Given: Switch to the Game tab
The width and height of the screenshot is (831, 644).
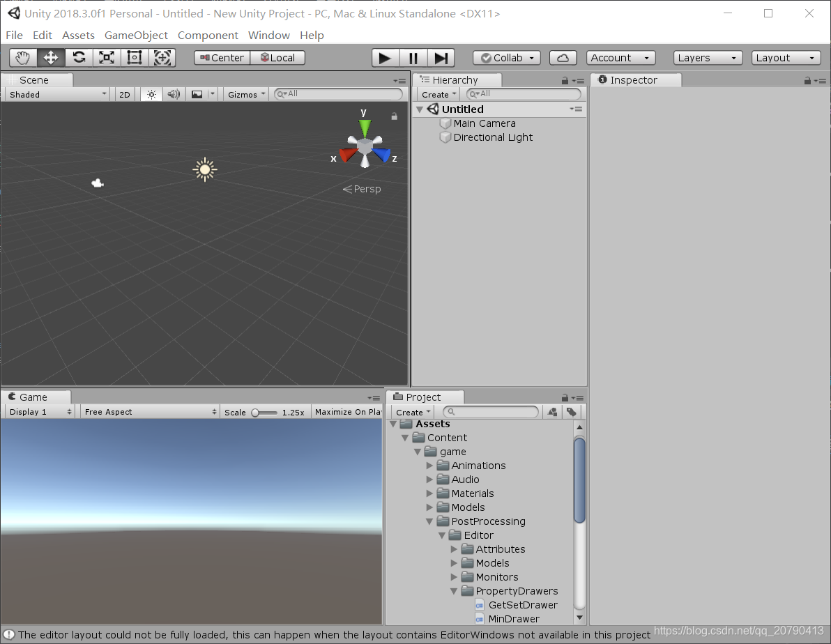Looking at the screenshot, I should (36, 397).
